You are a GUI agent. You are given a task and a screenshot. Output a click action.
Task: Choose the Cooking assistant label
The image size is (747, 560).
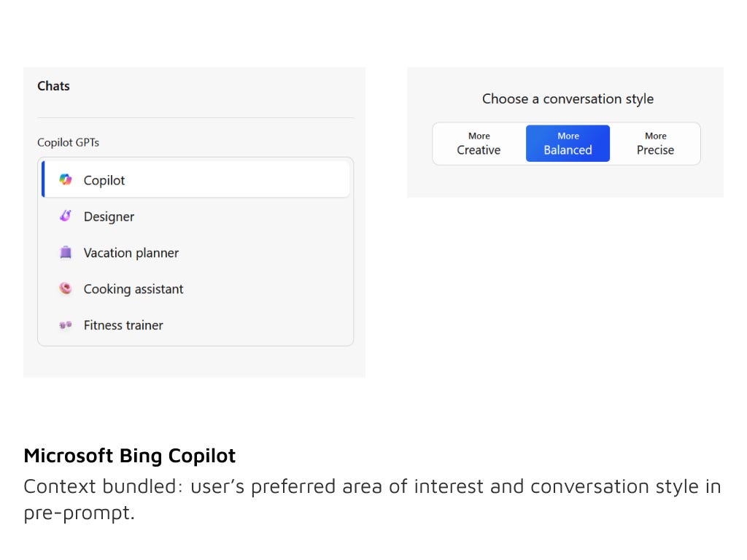pyautogui.click(x=133, y=289)
